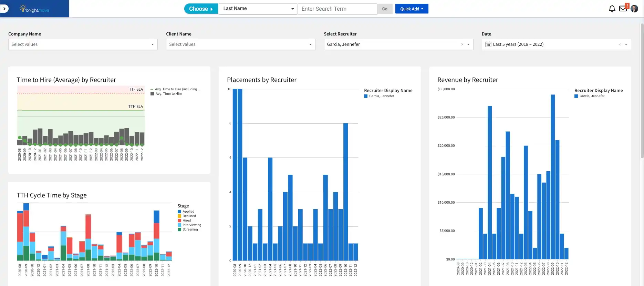
Task: Click the Enter Search Term field
Action: tap(337, 9)
